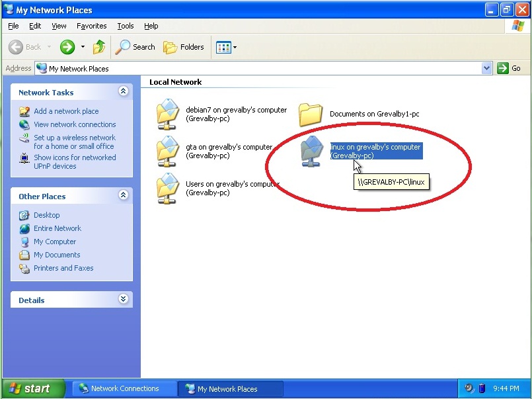Go up one folder level
The image size is (532, 399).
pyautogui.click(x=98, y=47)
